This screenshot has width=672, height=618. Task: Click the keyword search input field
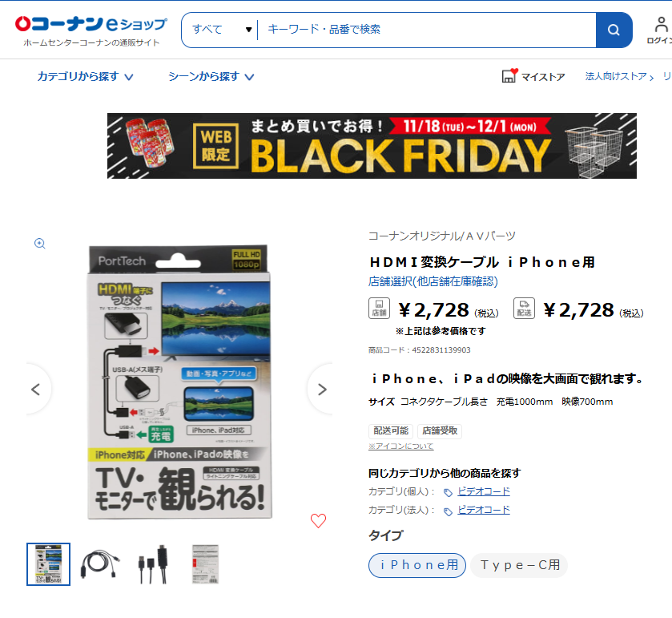tap(426, 30)
